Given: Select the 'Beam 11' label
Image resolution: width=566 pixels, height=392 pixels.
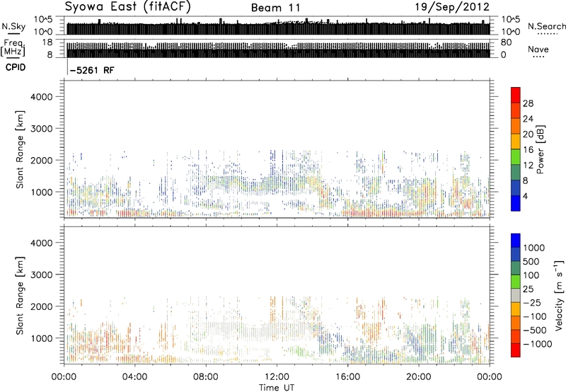Looking at the screenshot, I should (276, 8).
